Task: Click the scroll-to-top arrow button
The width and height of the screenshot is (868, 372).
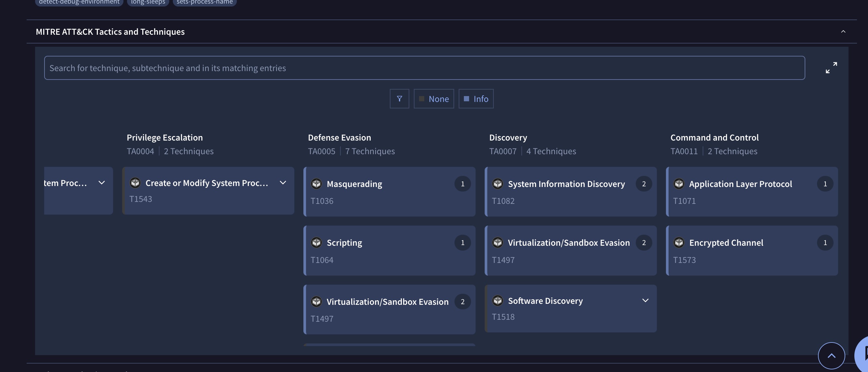Action: (x=831, y=355)
